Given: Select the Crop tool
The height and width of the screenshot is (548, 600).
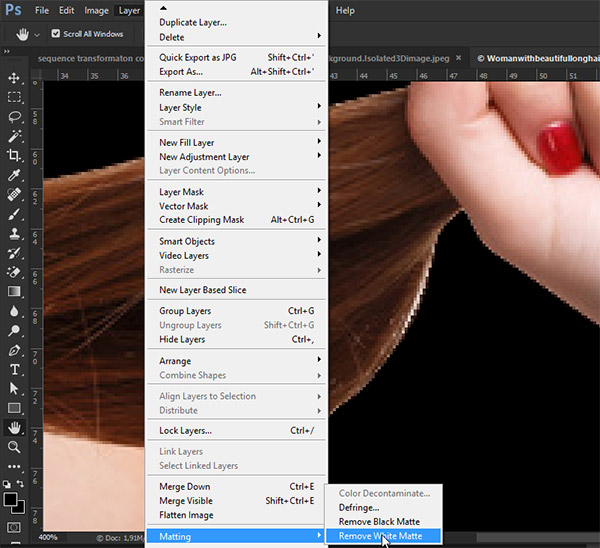Looking at the screenshot, I should [14, 156].
